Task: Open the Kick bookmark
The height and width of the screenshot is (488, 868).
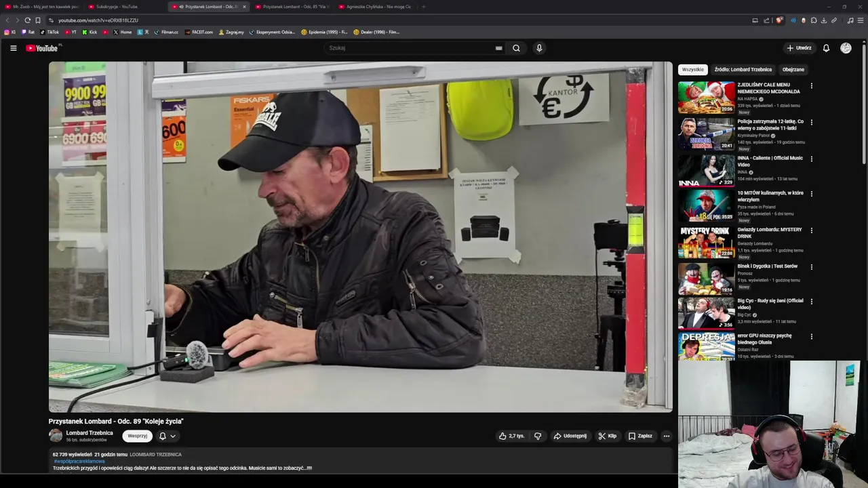Action: click(x=90, y=32)
